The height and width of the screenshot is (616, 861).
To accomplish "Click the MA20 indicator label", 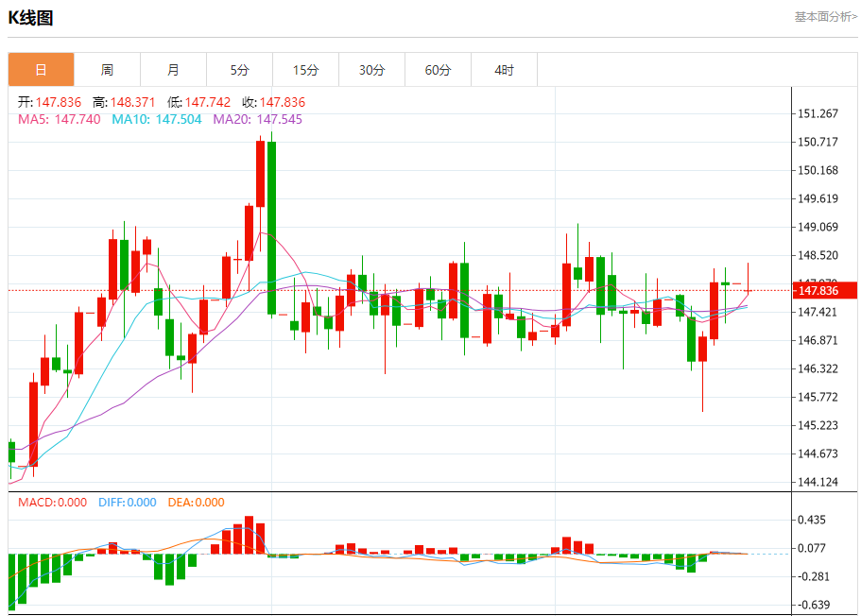I will click(x=257, y=119).
